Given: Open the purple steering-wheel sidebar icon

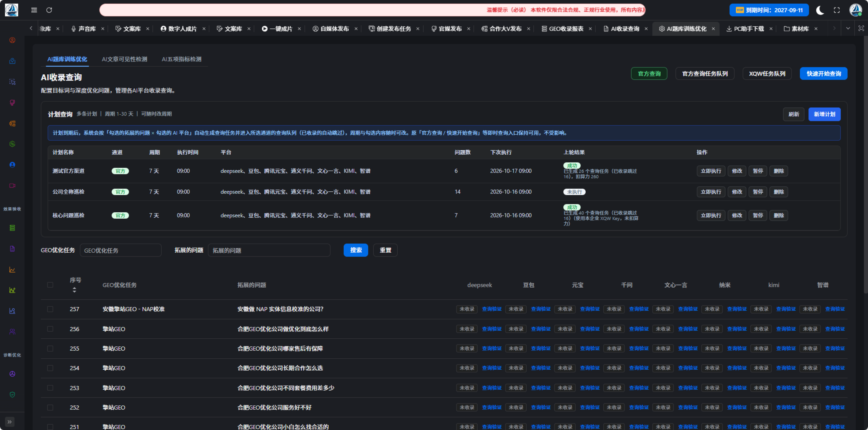Looking at the screenshot, I should tap(13, 374).
